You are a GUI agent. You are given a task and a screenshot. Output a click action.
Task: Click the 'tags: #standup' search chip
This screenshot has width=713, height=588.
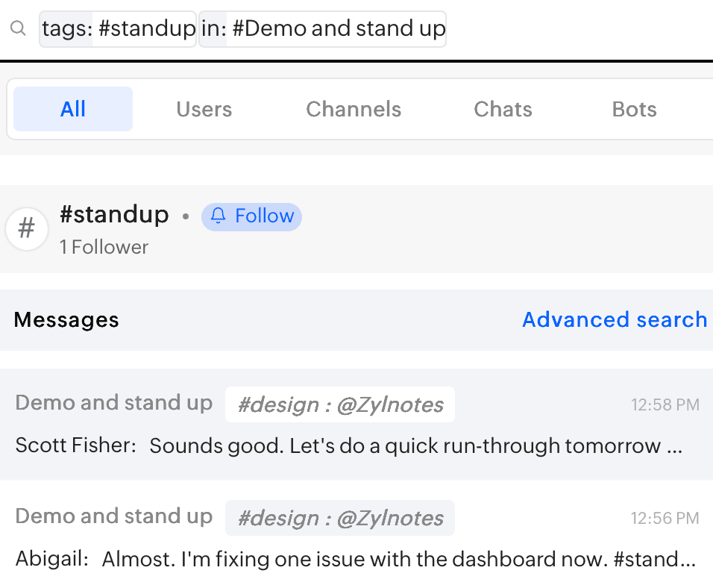(x=118, y=28)
